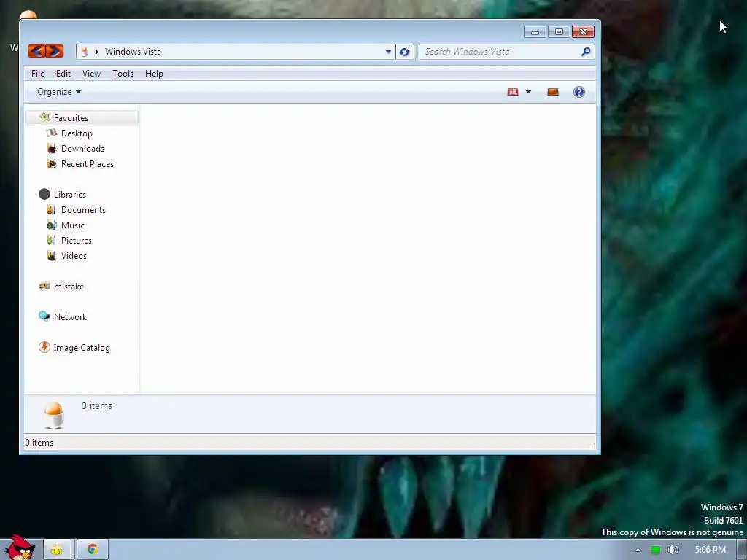Open the view options dropdown arrow
The height and width of the screenshot is (560, 747).
(528, 92)
